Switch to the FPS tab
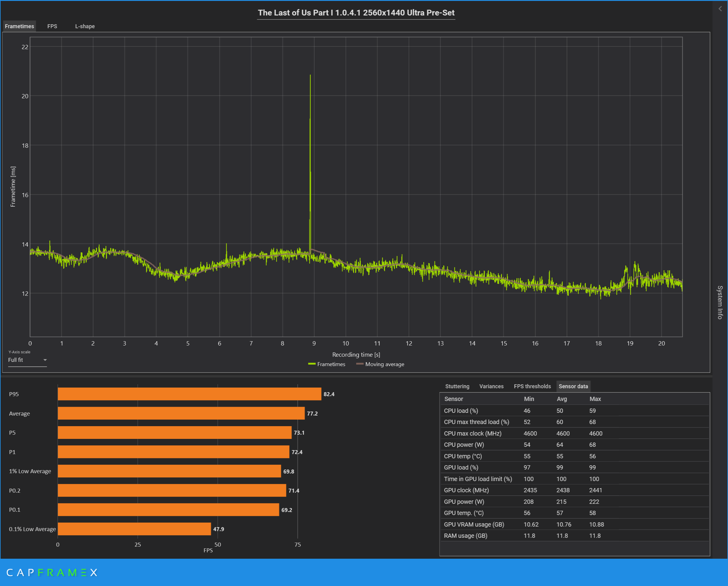The image size is (728, 586). click(52, 26)
